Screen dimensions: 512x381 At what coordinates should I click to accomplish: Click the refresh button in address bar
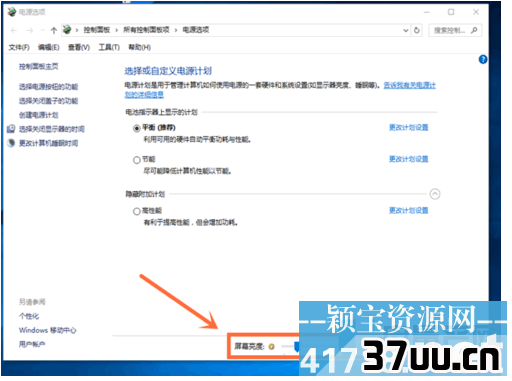pyautogui.click(x=417, y=30)
